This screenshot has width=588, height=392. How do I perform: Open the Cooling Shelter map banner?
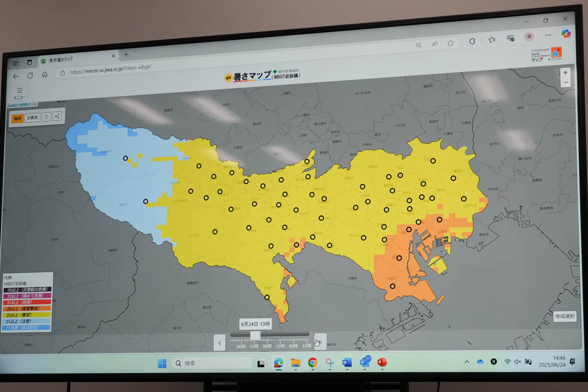546,54
